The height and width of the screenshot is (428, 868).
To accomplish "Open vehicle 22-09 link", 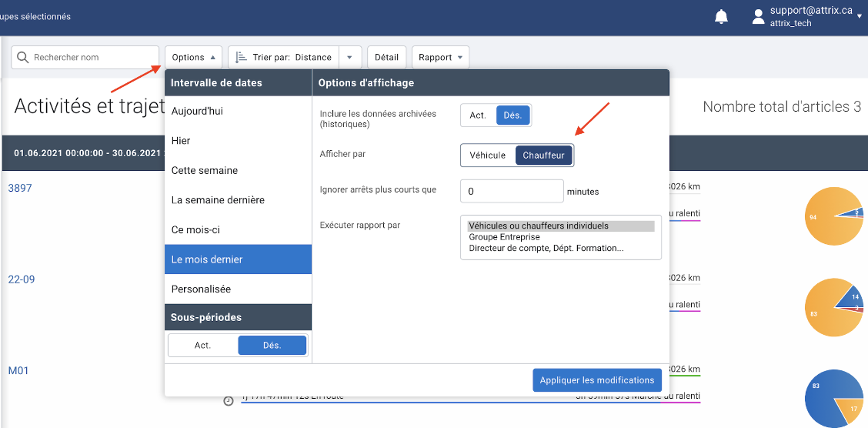I will [x=22, y=279].
